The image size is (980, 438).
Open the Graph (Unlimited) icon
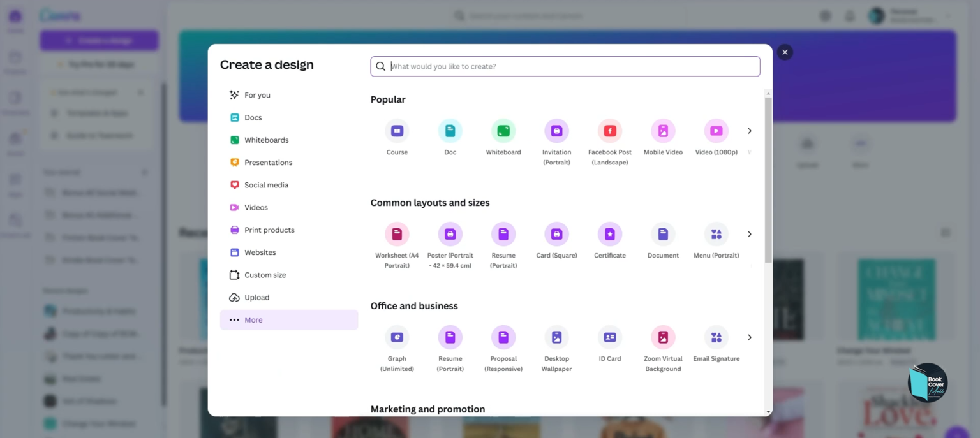point(397,338)
